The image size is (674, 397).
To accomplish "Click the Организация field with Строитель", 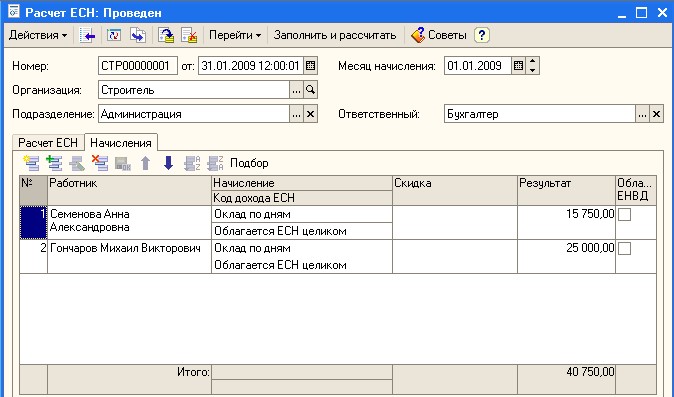I will click(194, 90).
